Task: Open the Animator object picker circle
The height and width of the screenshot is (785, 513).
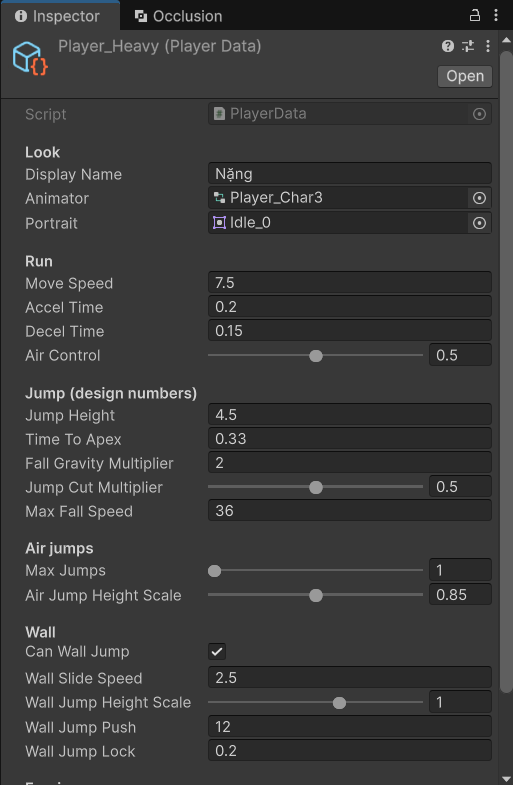Action: point(479,198)
